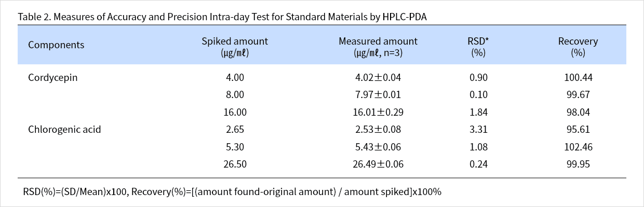Click the recovery value 95.61
Image resolution: width=644 pixels, height=207 pixels.
click(578, 129)
